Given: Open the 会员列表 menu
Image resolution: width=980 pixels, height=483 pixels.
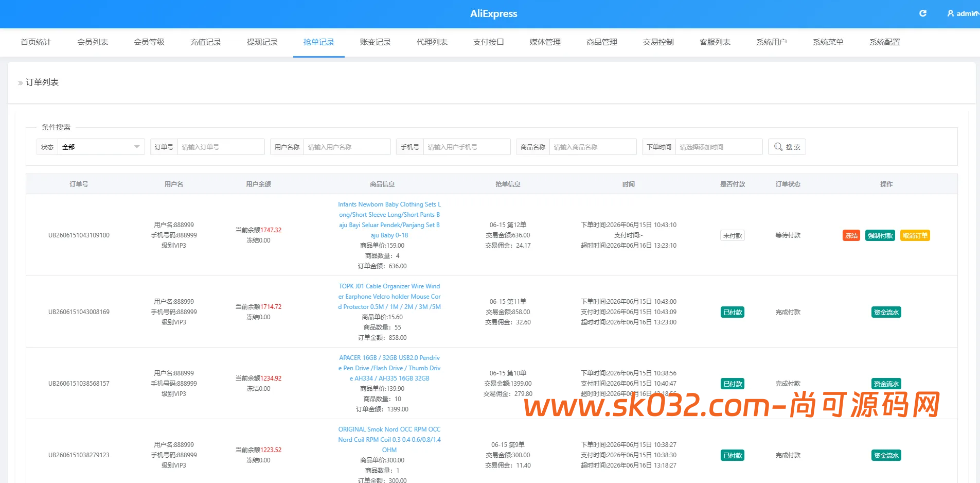Looking at the screenshot, I should pyautogui.click(x=93, y=42).
